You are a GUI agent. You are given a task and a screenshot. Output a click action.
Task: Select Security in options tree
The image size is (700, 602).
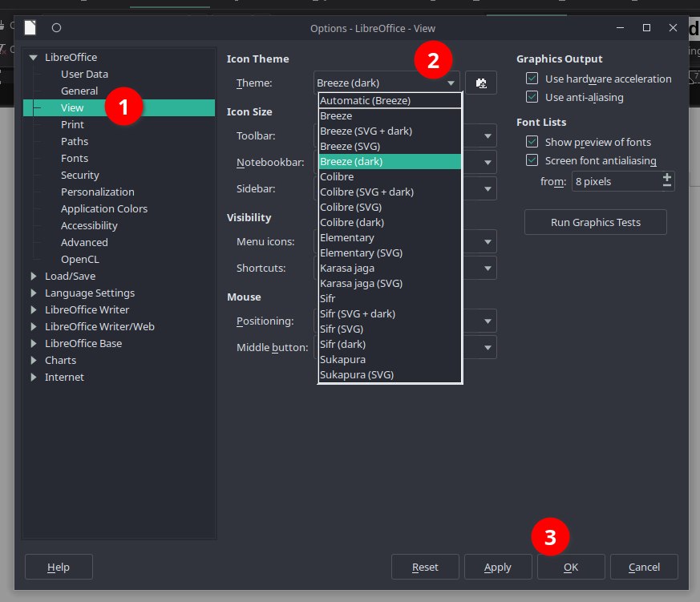click(80, 175)
